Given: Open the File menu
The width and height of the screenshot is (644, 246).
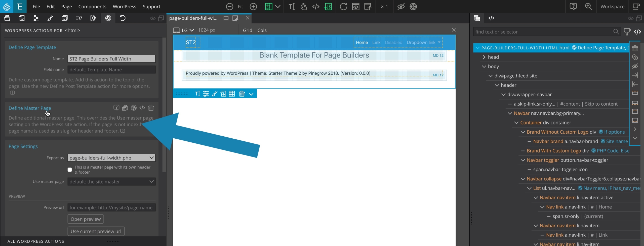Looking at the screenshot, I should coord(36,7).
